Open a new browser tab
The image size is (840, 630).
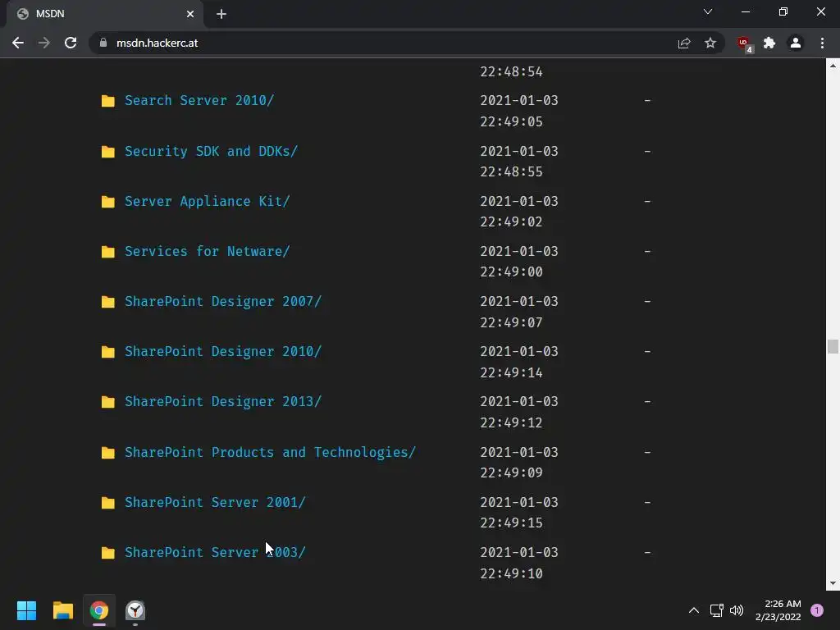[x=221, y=14]
